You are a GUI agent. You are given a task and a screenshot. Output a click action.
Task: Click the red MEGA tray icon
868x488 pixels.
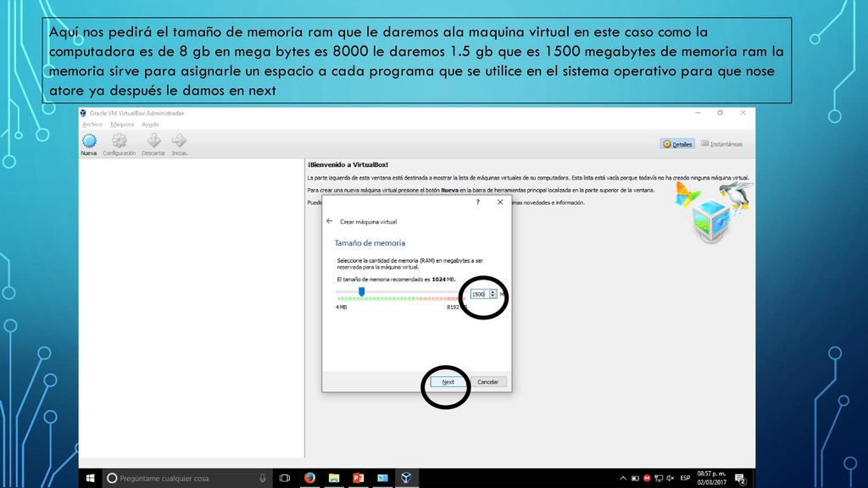647,478
